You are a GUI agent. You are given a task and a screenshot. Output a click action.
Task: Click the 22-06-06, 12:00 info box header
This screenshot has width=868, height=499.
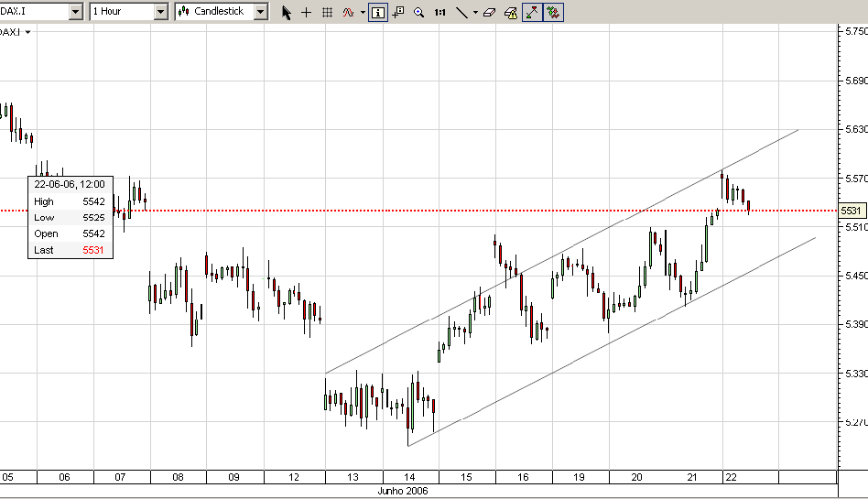point(70,184)
